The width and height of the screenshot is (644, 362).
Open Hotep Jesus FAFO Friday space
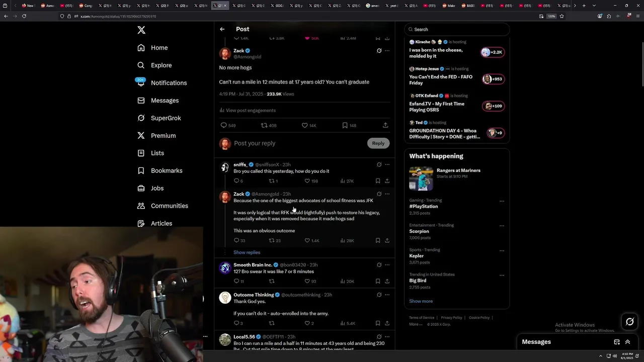tap(457, 76)
